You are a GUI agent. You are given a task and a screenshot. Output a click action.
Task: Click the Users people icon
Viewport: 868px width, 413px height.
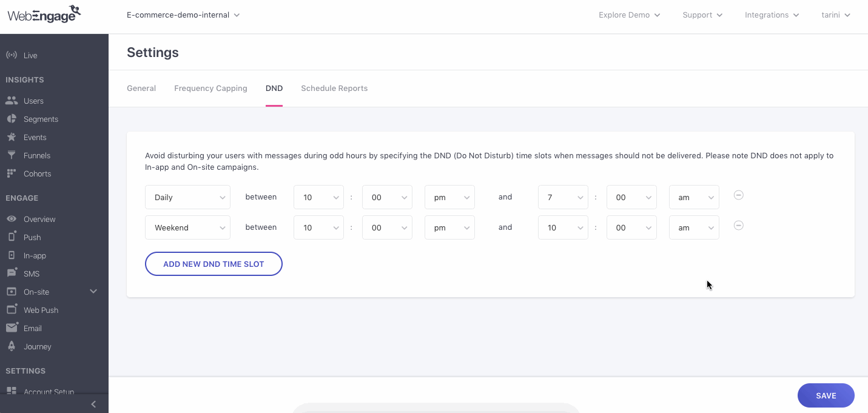(12, 101)
